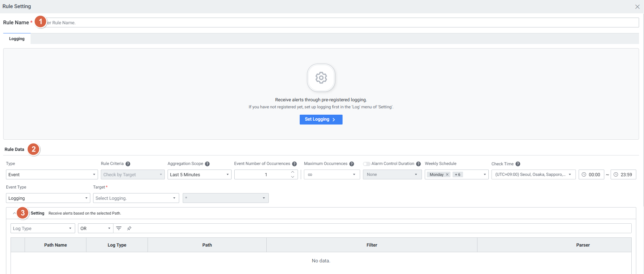Click the 23:59 end time field
Image resolution: width=644 pixels, height=274 pixels.
[x=623, y=174]
